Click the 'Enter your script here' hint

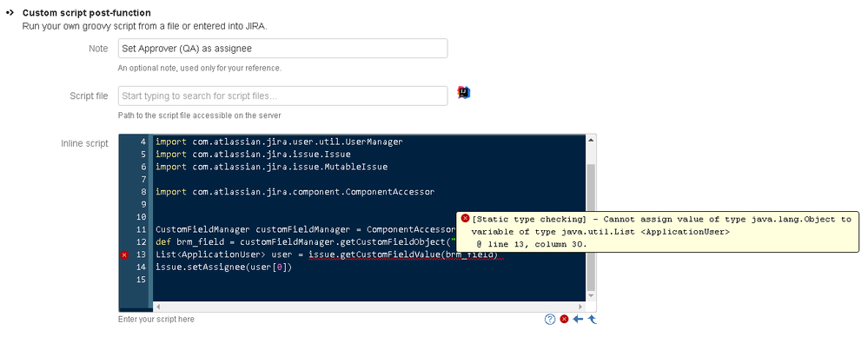[x=156, y=320]
